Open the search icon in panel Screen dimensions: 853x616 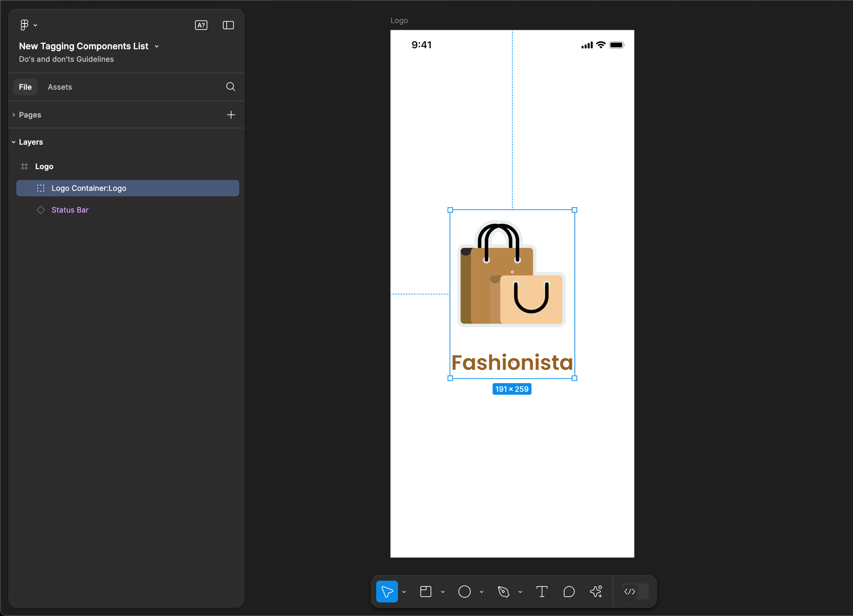(231, 87)
